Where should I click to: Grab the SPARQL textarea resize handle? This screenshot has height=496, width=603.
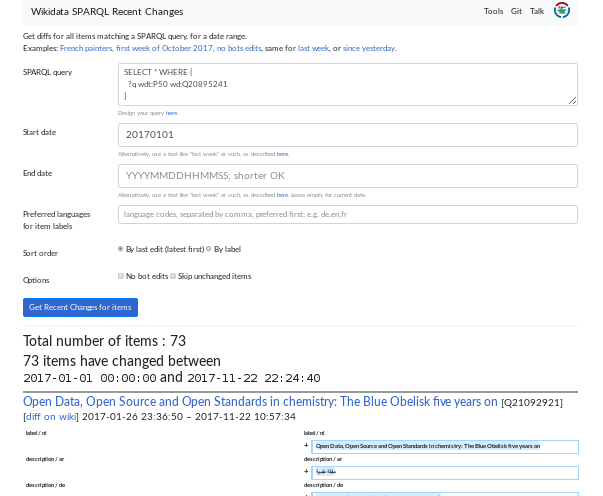click(x=573, y=101)
